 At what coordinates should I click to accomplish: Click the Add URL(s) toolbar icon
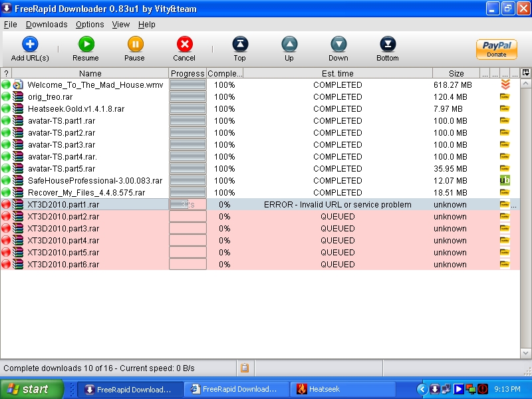(30, 45)
